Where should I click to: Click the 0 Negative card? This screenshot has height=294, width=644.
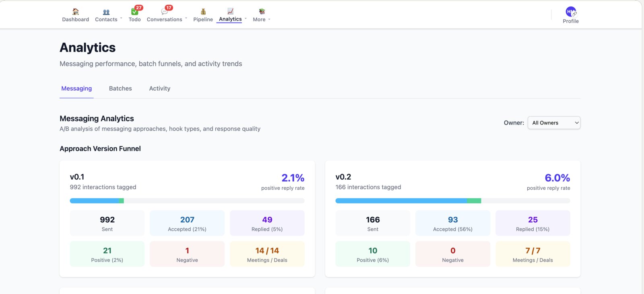[x=453, y=254]
